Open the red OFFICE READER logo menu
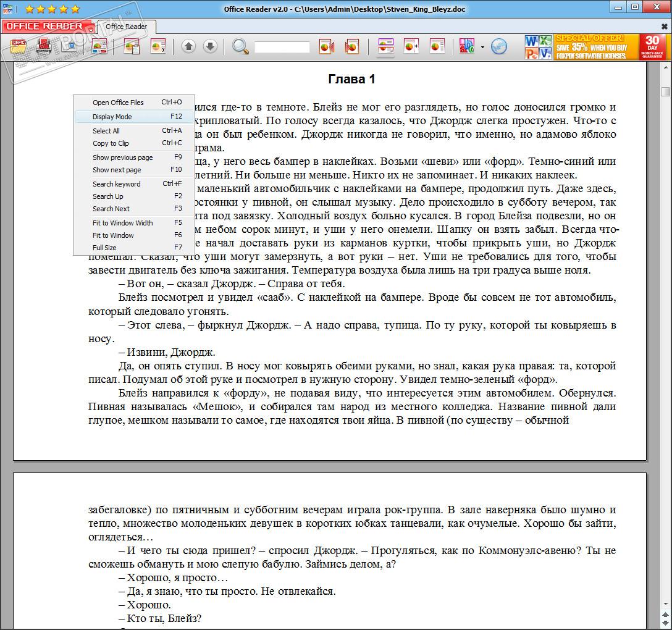The image size is (672, 630). pyautogui.click(x=48, y=27)
